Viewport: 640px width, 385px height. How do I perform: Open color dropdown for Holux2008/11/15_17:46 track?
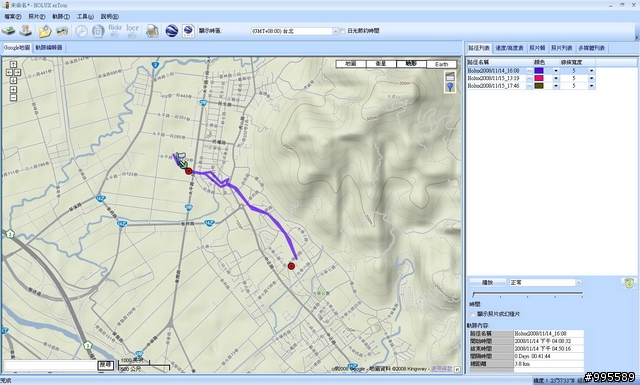click(x=556, y=86)
